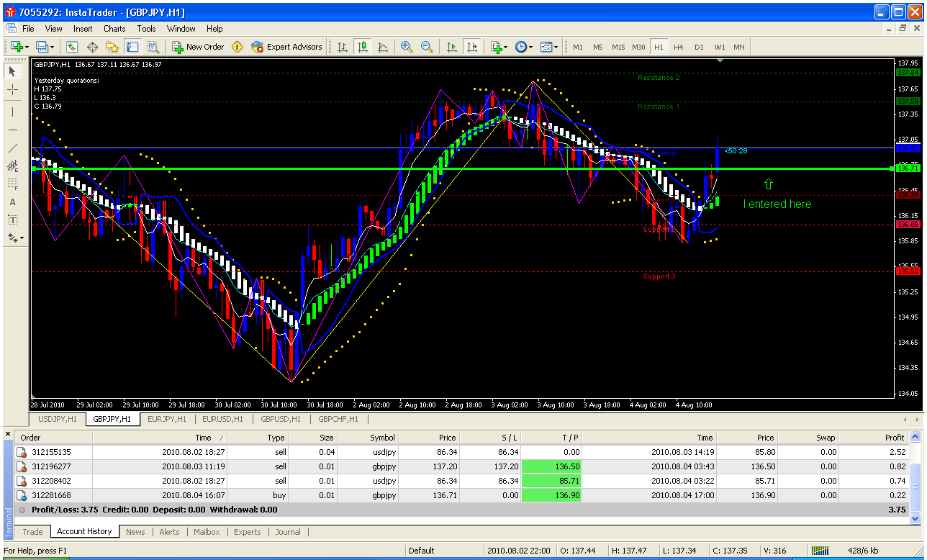
Task: Switch to the EURUSD,H1 chart tab
Action: pos(222,419)
